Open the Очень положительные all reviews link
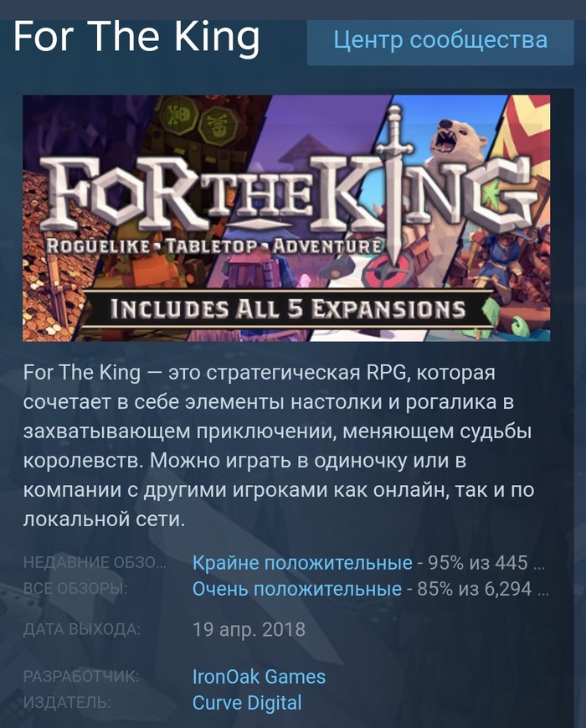This screenshot has width=586, height=728. click(297, 589)
